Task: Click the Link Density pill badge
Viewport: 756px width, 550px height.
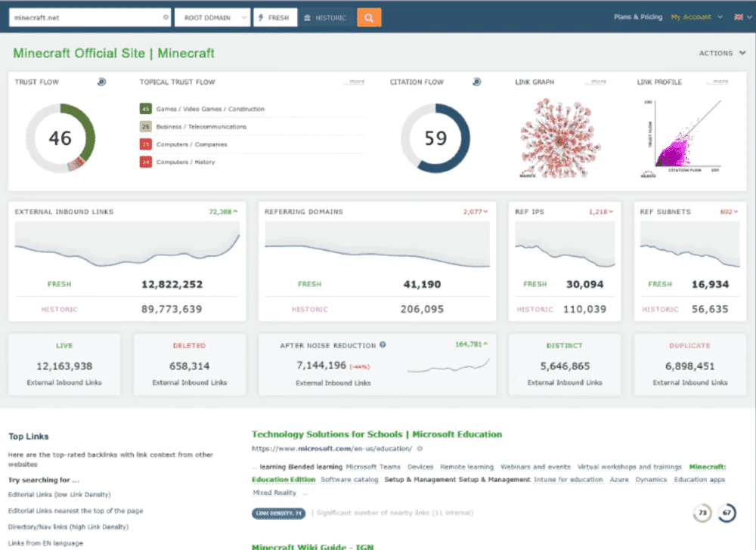Action: pos(279,514)
